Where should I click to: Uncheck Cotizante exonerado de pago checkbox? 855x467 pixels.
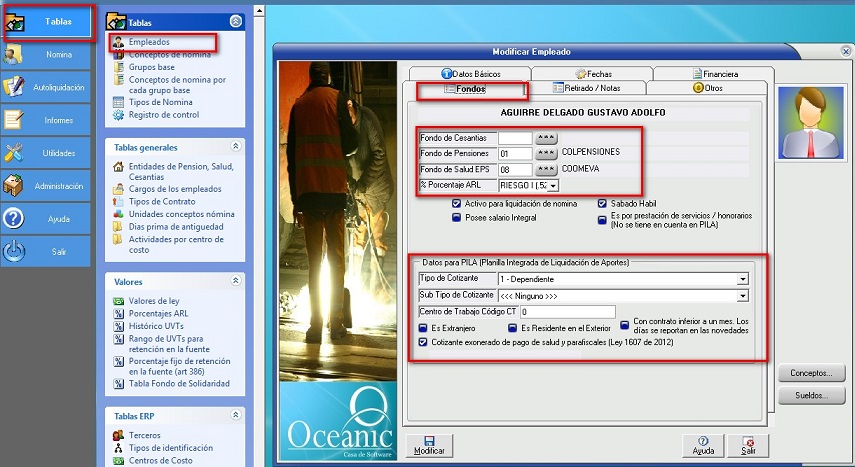coord(423,342)
